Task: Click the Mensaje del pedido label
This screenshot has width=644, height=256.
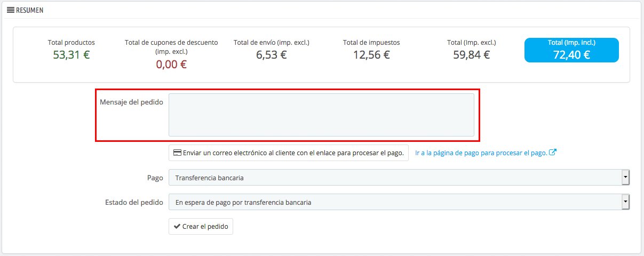Action: [x=131, y=102]
